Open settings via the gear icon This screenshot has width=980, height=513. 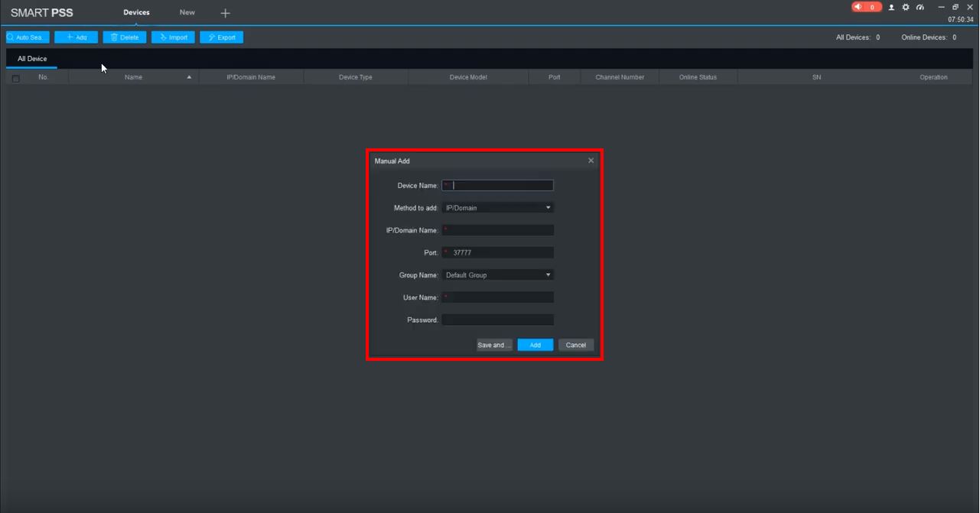click(x=906, y=7)
